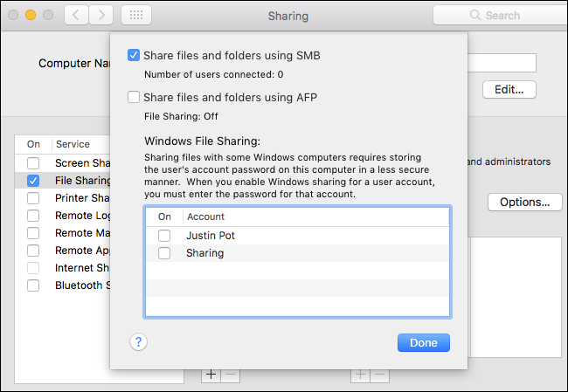
Task: Click the Number of users connected text
Action: pyautogui.click(x=214, y=74)
